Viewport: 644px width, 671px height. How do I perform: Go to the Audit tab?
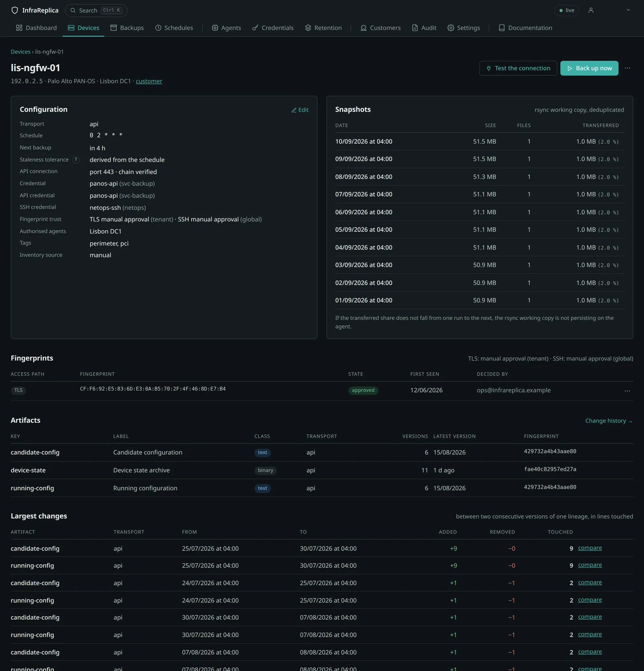[424, 28]
